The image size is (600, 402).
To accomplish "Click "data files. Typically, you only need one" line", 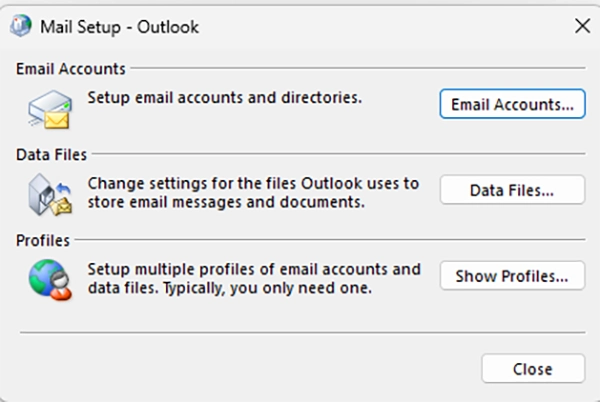I will point(230,288).
